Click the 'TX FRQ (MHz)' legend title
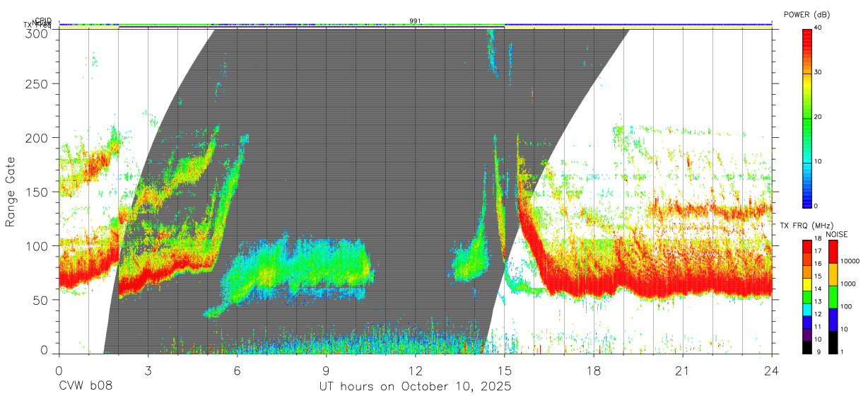 tap(807, 225)
